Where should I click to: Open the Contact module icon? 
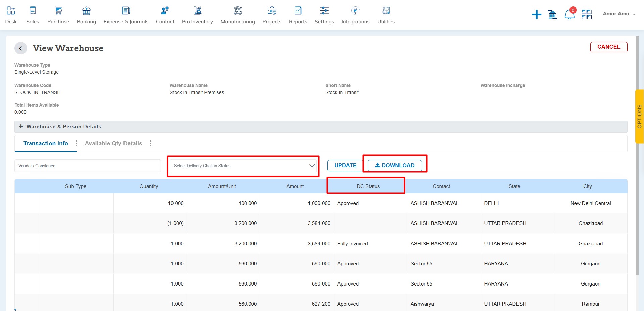pos(165,11)
